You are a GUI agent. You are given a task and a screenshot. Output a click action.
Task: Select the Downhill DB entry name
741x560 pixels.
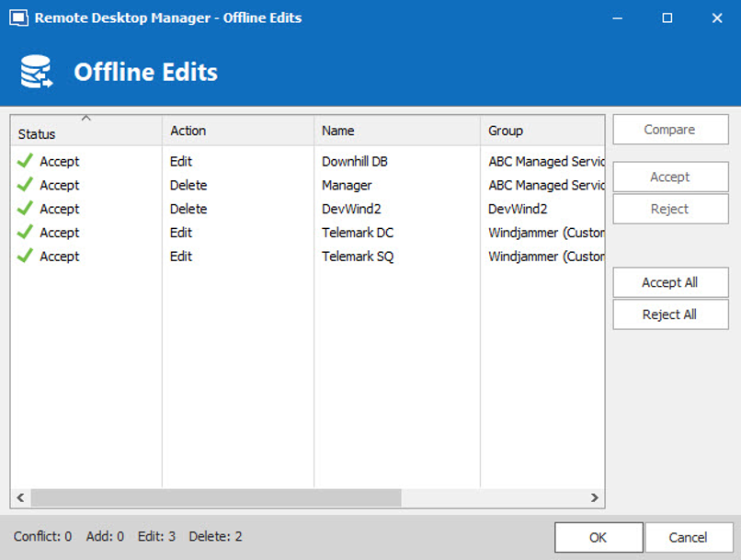pos(355,161)
